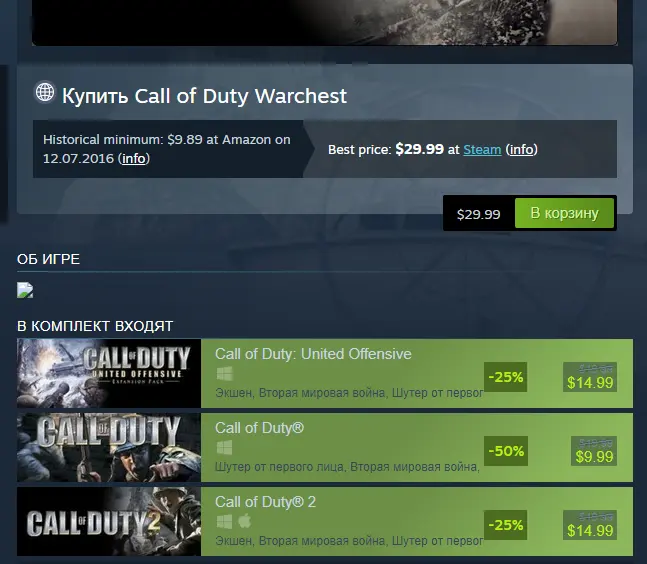Open the United Offensive cover thumbnail
647x564 pixels.
pyautogui.click(x=109, y=373)
